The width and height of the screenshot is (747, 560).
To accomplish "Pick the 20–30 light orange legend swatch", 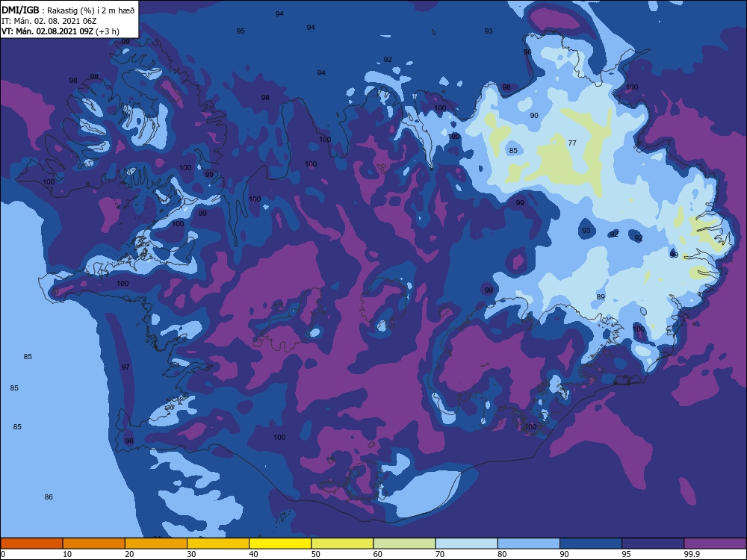I will tap(156, 544).
